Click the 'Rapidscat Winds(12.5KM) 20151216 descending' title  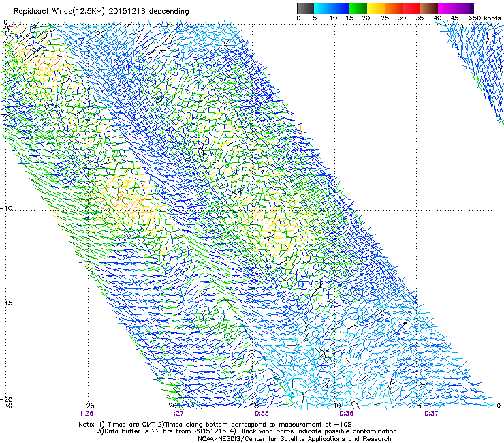101,12
